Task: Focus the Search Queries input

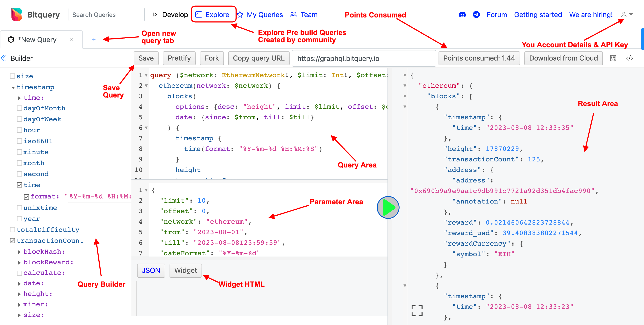Action: pyautogui.click(x=106, y=14)
